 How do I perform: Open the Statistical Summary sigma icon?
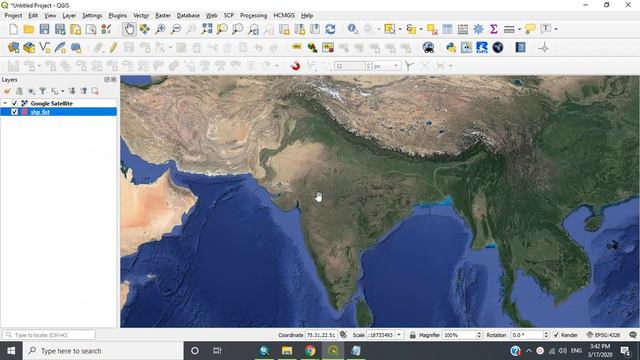[493, 29]
